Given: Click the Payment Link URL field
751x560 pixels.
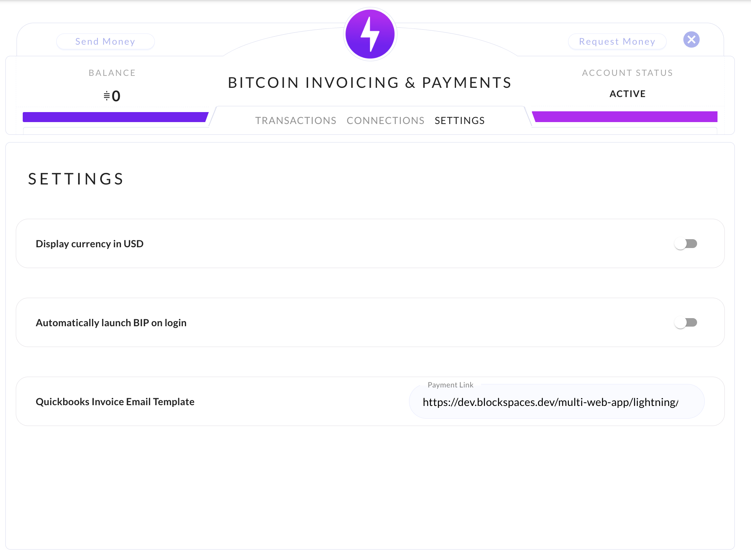Looking at the screenshot, I should (551, 402).
